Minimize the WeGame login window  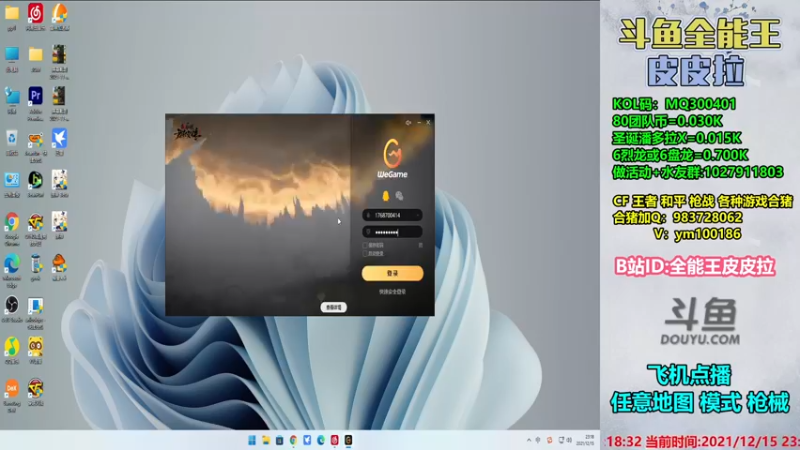tap(419, 122)
